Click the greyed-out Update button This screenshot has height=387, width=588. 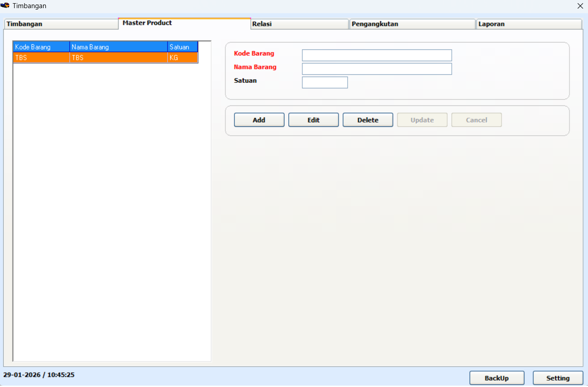click(x=422, y=120)
